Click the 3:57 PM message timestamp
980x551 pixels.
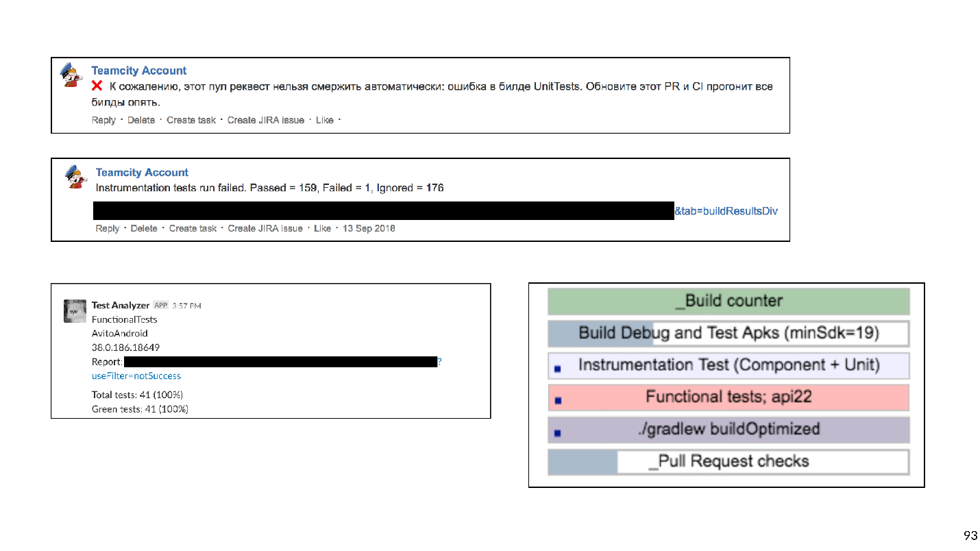(x=187, y=306)
